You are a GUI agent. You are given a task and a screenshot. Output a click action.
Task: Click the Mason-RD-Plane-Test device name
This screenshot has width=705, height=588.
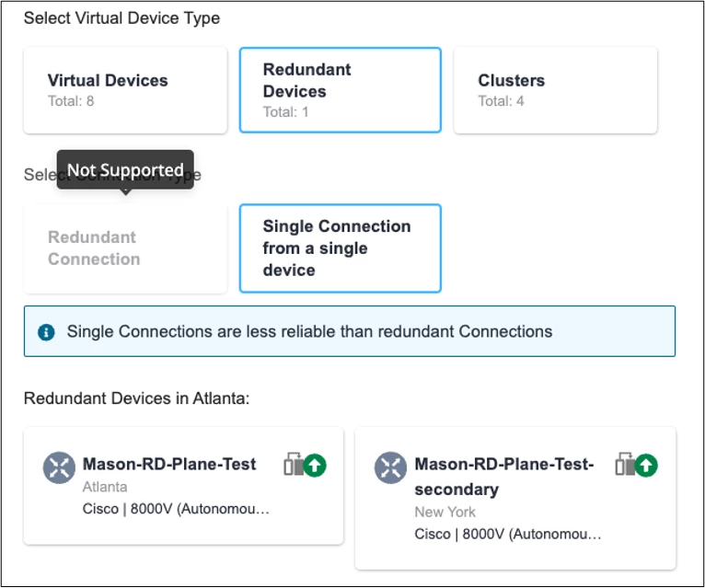[x=169, y=465]
